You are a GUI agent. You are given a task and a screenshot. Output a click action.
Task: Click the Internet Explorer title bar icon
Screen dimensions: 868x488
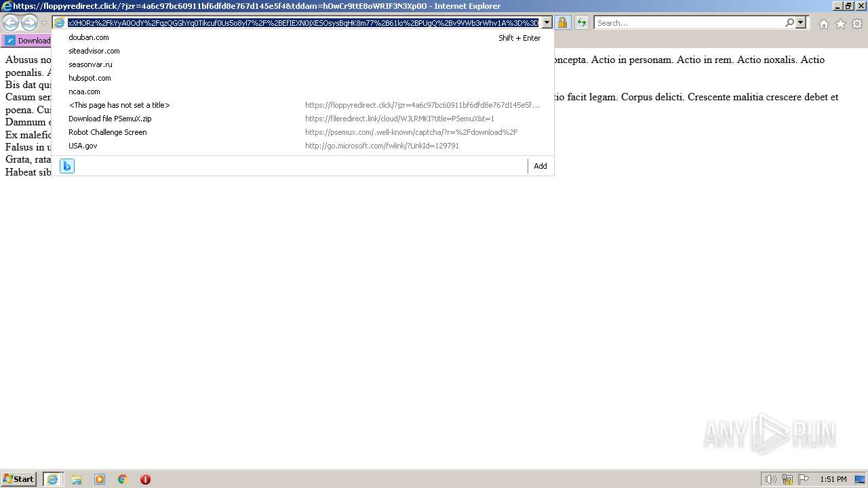[6, 6]
